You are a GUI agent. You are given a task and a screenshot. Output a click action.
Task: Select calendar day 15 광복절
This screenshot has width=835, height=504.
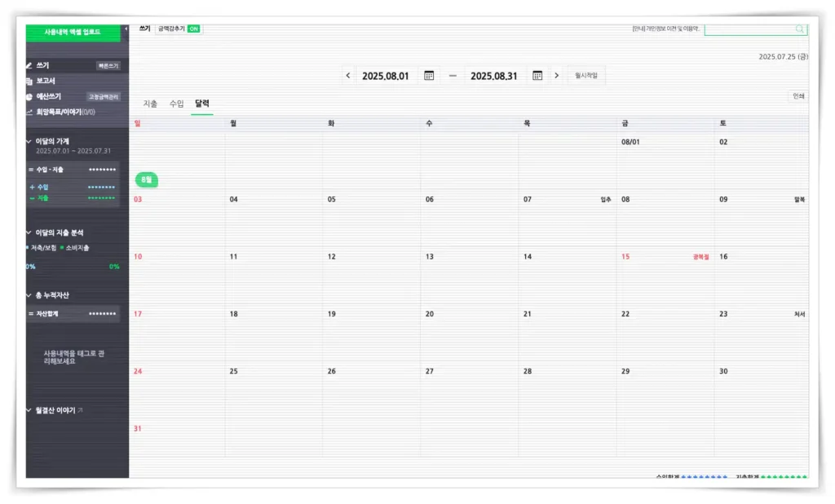(x=665, y=276)
